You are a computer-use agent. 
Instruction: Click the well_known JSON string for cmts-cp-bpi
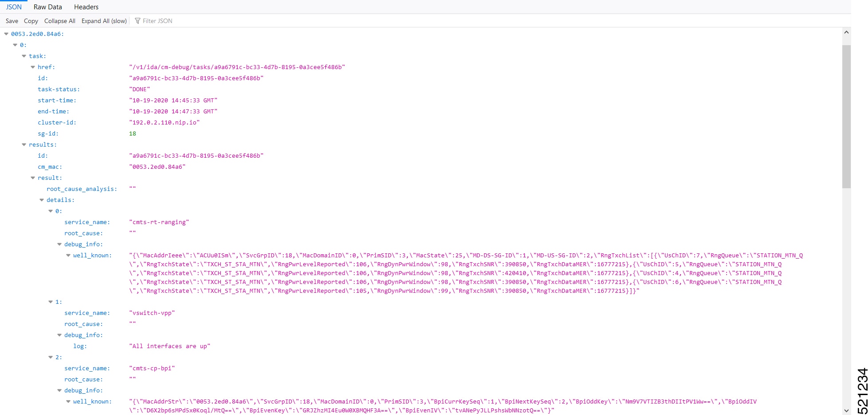(x=443, y=406)
